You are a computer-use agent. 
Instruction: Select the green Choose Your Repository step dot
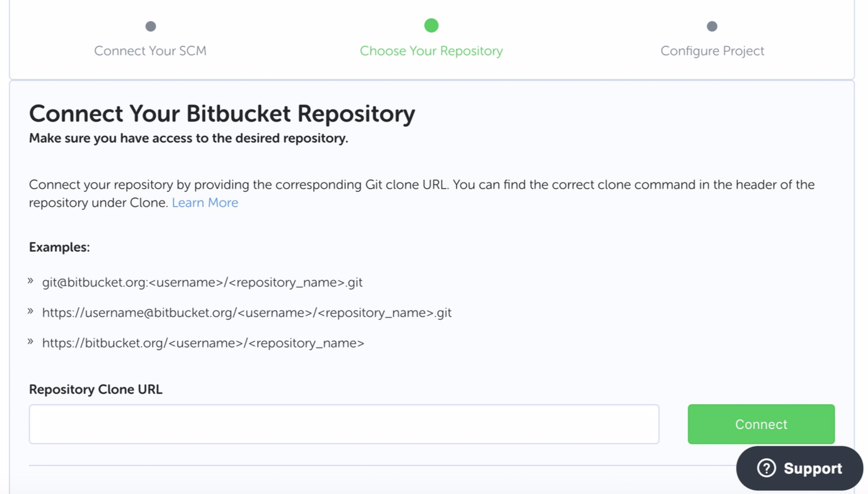431,25
